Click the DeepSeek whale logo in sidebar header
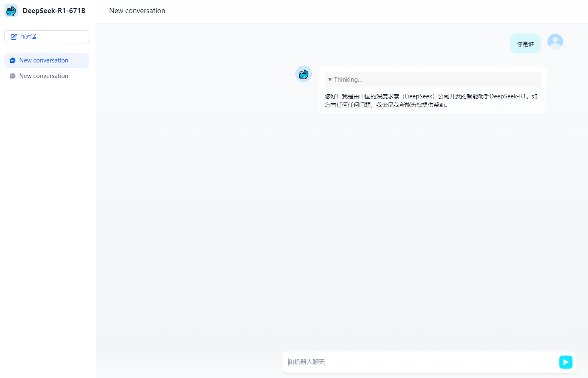The height and width of the screenshot is (378, 588). 11,11
